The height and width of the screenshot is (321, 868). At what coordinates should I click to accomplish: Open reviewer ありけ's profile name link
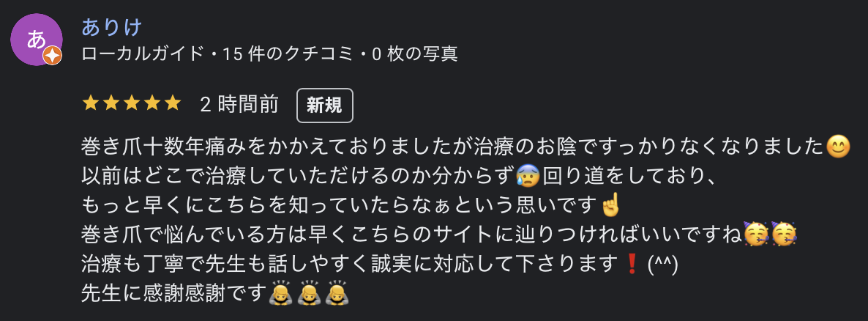(x=112, y=26)
